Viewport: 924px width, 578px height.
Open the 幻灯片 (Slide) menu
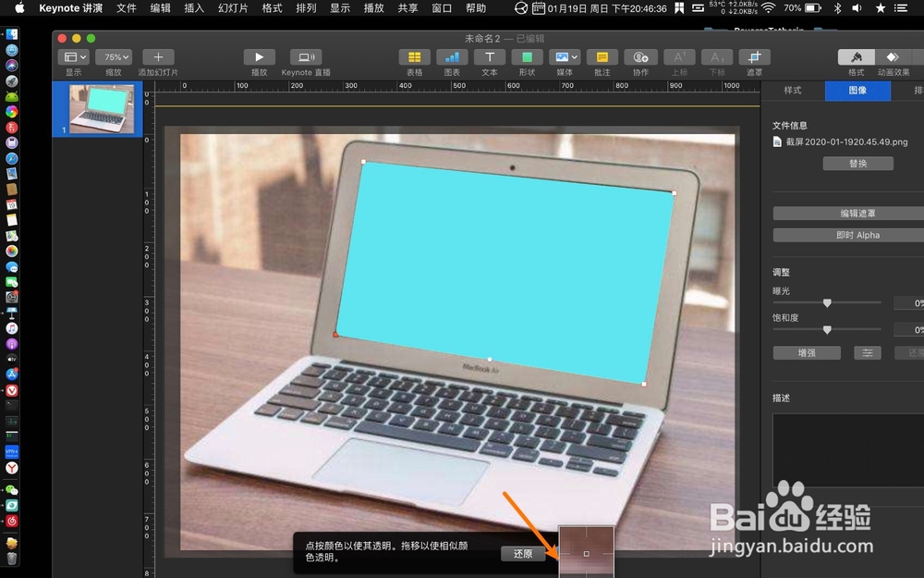(x=233, y=7)
